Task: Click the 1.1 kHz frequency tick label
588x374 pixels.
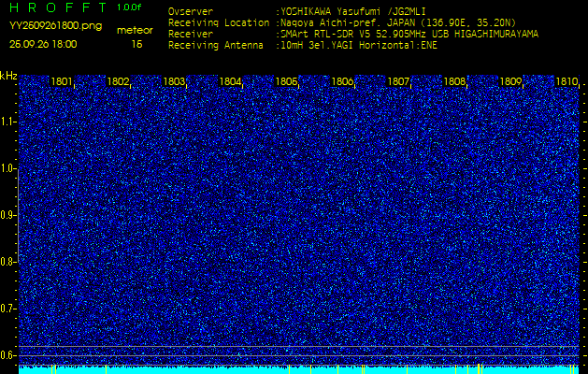Action: pos(8,122)
